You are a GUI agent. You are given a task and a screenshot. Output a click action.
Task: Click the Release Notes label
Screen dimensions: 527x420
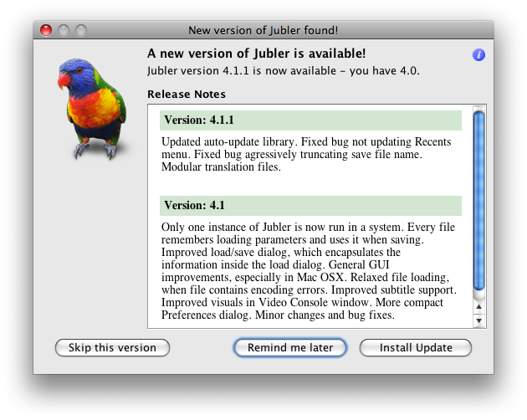tap(187, 95)
